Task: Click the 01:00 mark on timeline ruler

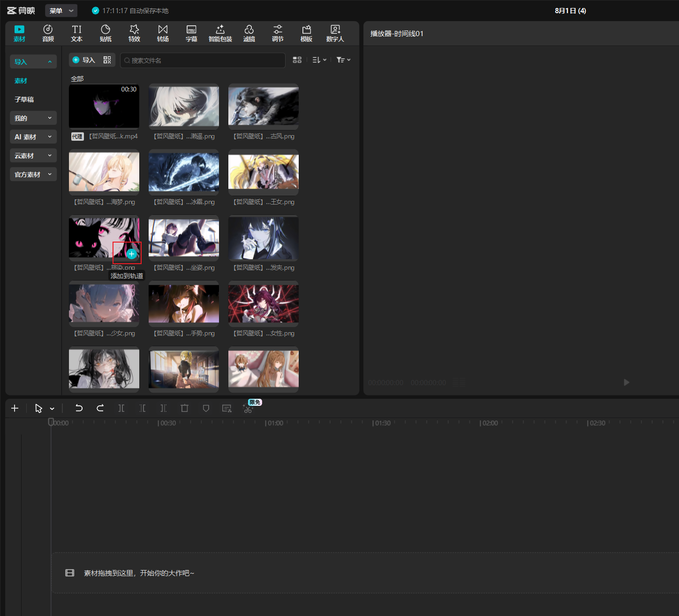Action: pyautogui.click(x=274, y=423)
